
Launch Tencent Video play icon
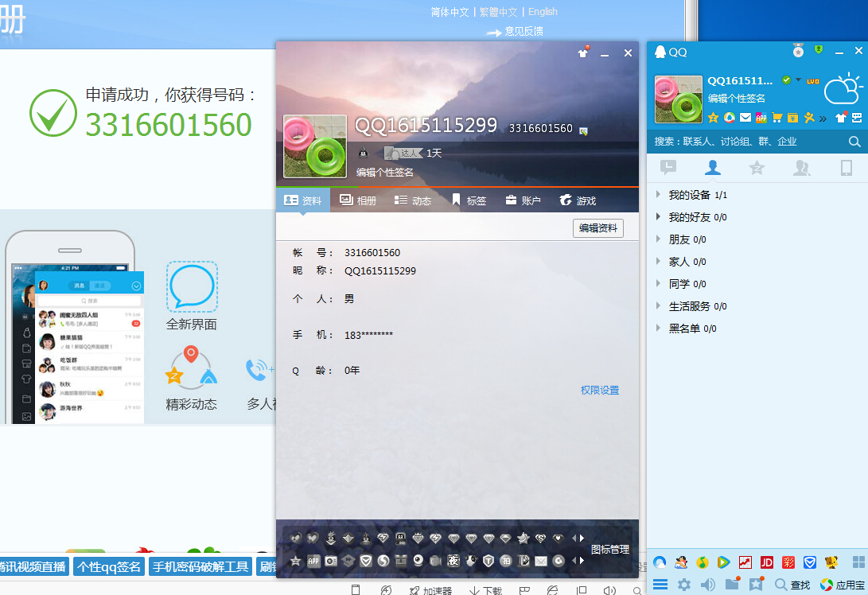click(723, 562)
